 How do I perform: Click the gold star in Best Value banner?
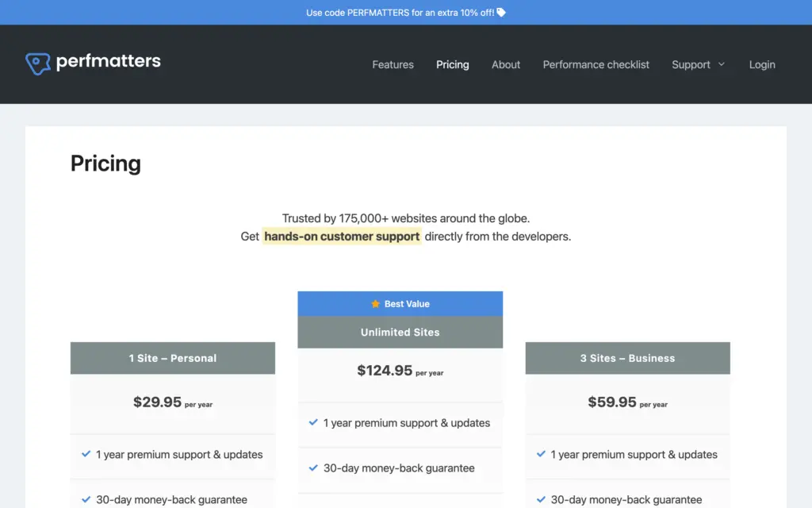[x=375, y=304]
